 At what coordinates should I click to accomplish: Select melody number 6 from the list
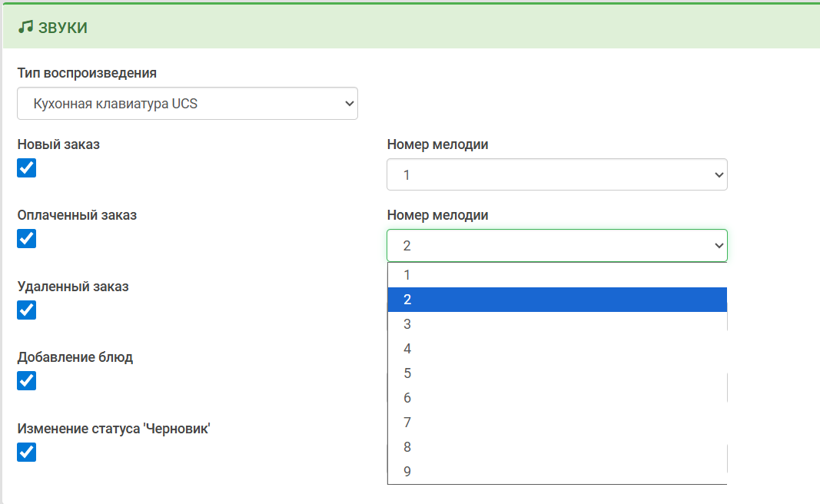[x=556, y=398]
